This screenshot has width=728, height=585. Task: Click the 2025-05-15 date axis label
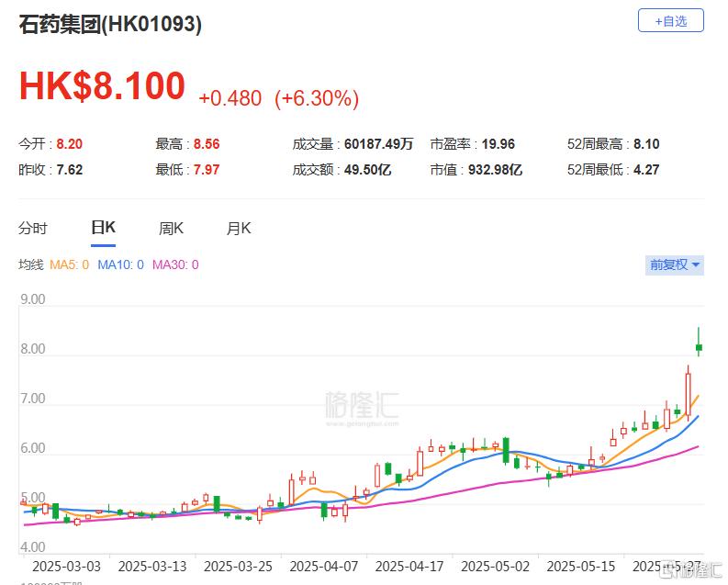581,567
